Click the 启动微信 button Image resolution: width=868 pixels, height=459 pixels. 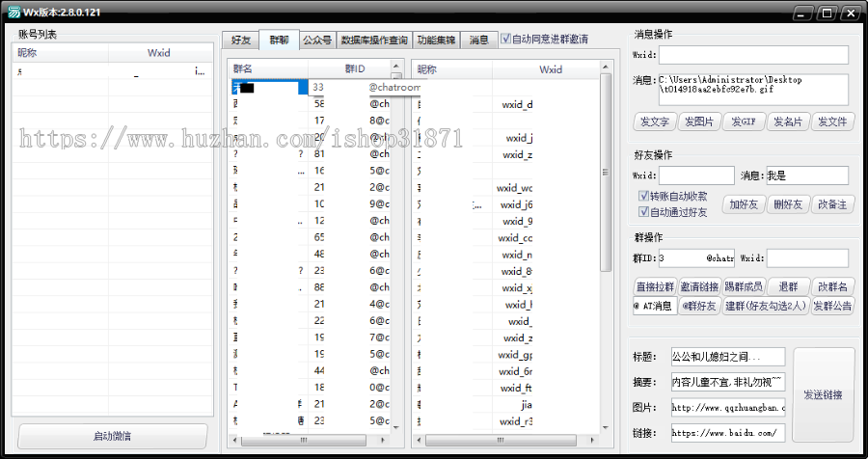(113, 436)
